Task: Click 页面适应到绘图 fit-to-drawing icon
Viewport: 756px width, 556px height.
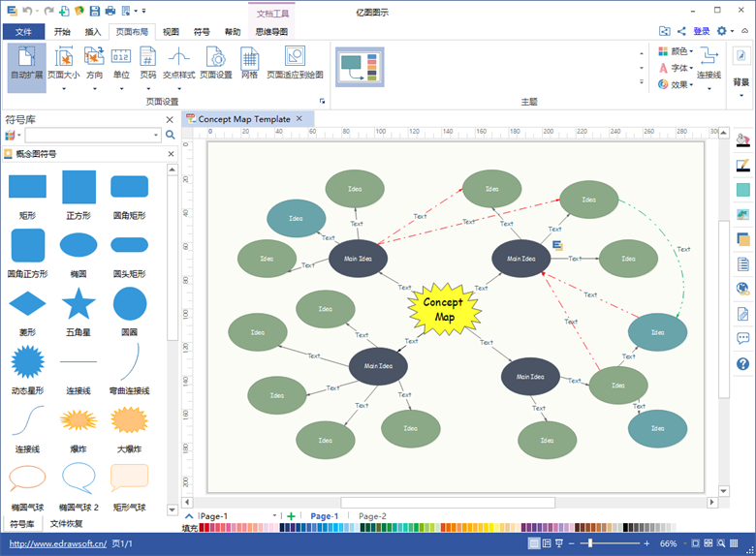Action: 295,62
